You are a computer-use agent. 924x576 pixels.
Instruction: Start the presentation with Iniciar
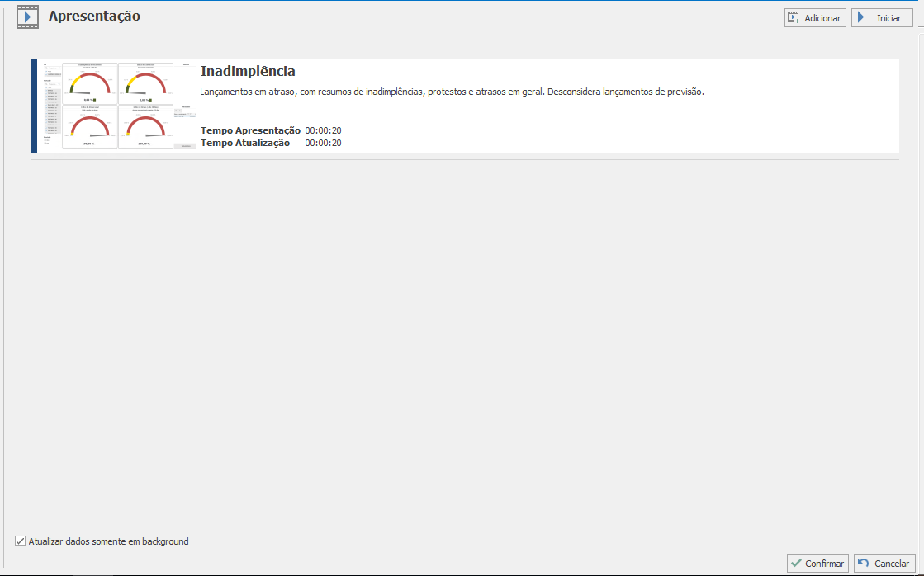coord(882,17)
